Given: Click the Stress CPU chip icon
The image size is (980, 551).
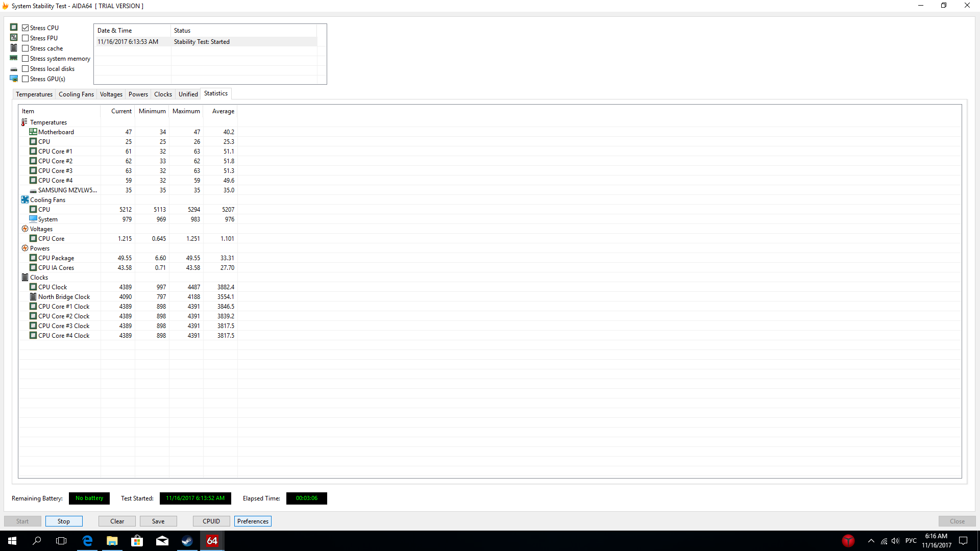Looking at the screenshot, I should click(x=14, y=28).
